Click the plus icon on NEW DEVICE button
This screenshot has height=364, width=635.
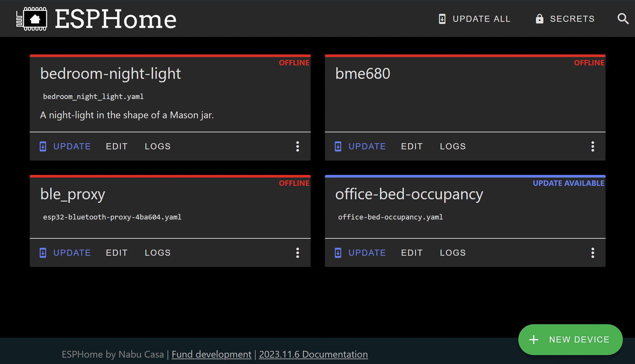point(534,339)
